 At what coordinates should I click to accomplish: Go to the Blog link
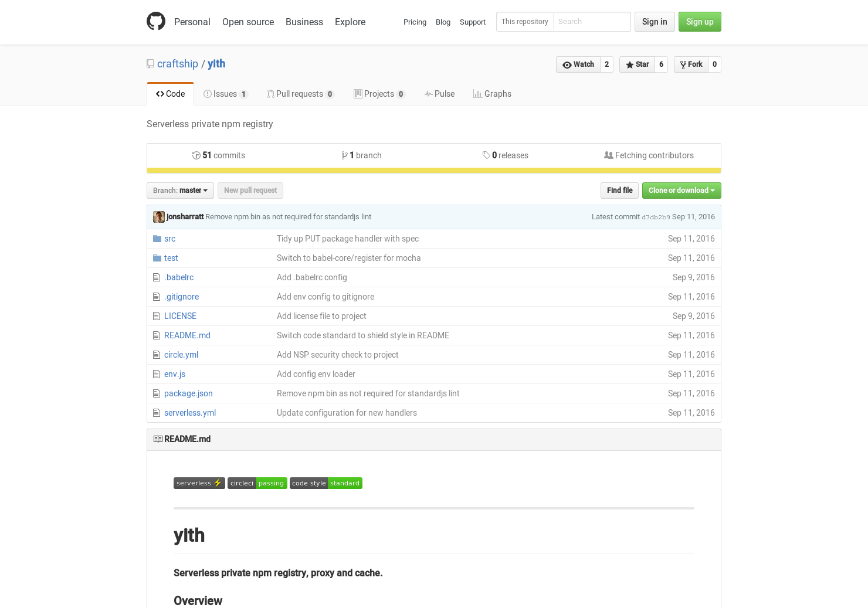[443, 22]
